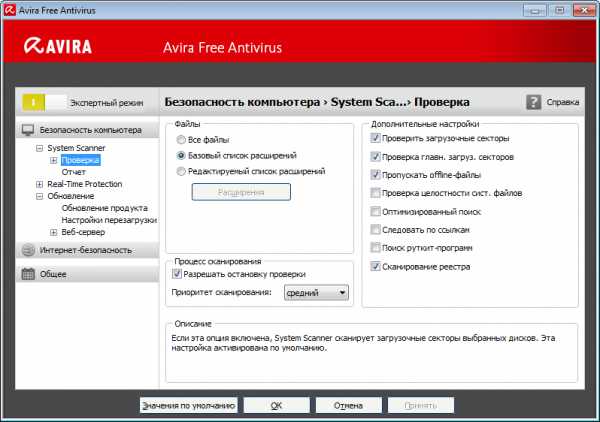Open Отчет under System Scanner
The height and width of the screenshot is (422, 600).
(73, 172)
